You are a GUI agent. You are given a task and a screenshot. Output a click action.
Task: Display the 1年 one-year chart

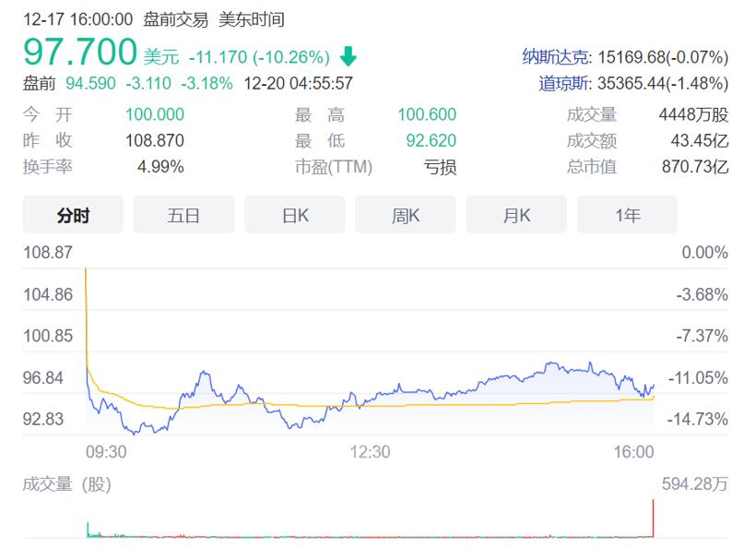pyautogui.click(x=627, y=215)
